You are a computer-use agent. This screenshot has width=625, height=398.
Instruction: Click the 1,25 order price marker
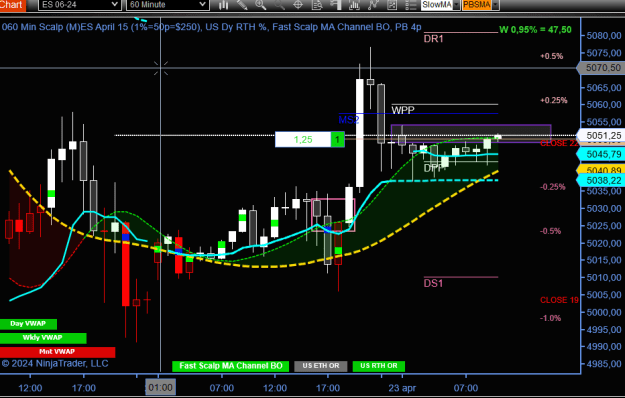303,139
